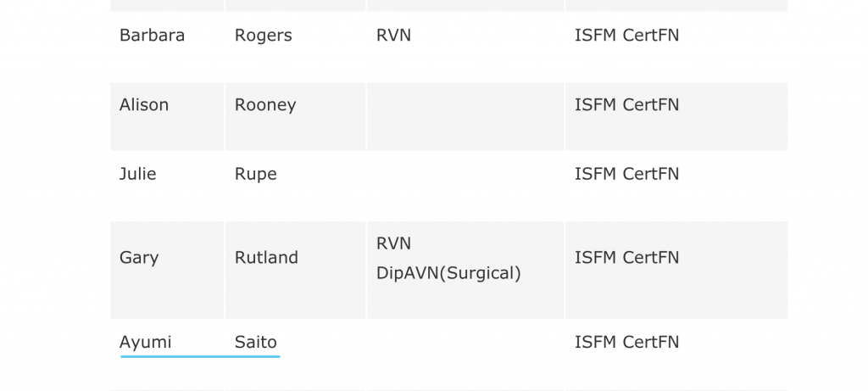Select the first name Alison

[144, 104]
